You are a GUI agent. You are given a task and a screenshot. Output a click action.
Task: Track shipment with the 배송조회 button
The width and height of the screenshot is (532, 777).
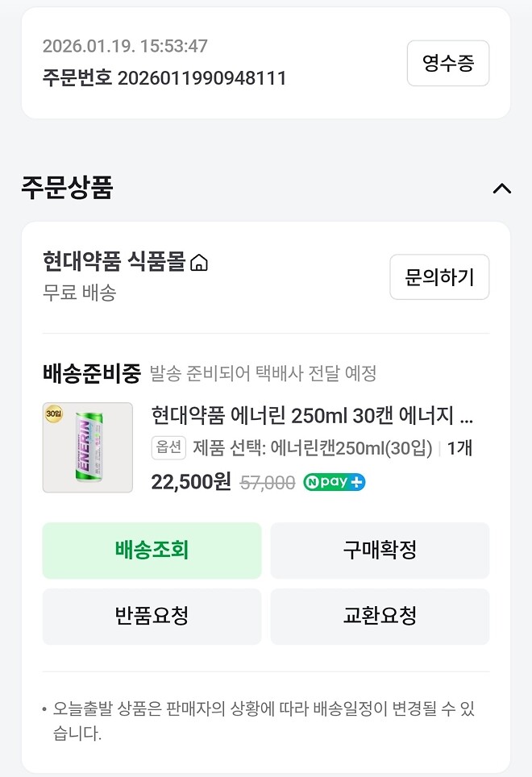click(x=152, y=551)
